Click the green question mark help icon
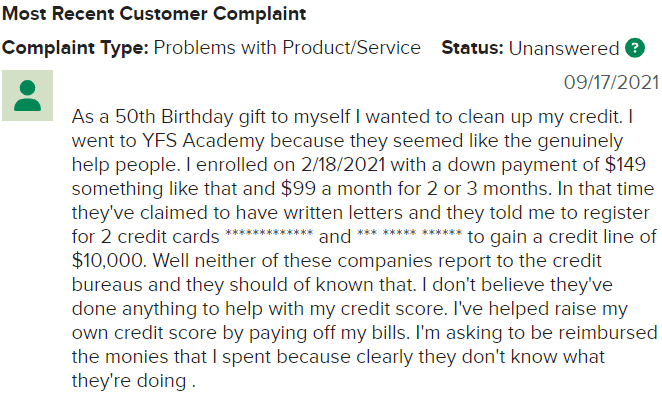Image resolution: width=662 pixels, height=395 pixels. 635,48
